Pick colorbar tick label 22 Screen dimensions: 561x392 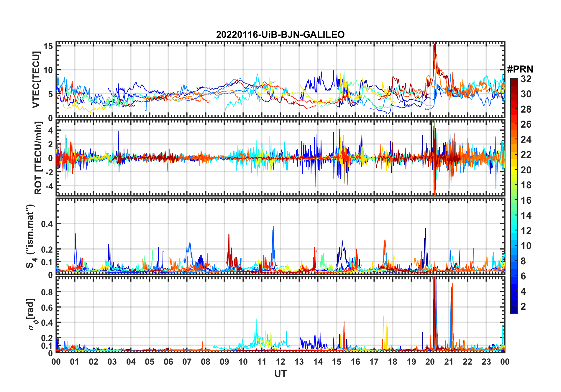[526, 154]
